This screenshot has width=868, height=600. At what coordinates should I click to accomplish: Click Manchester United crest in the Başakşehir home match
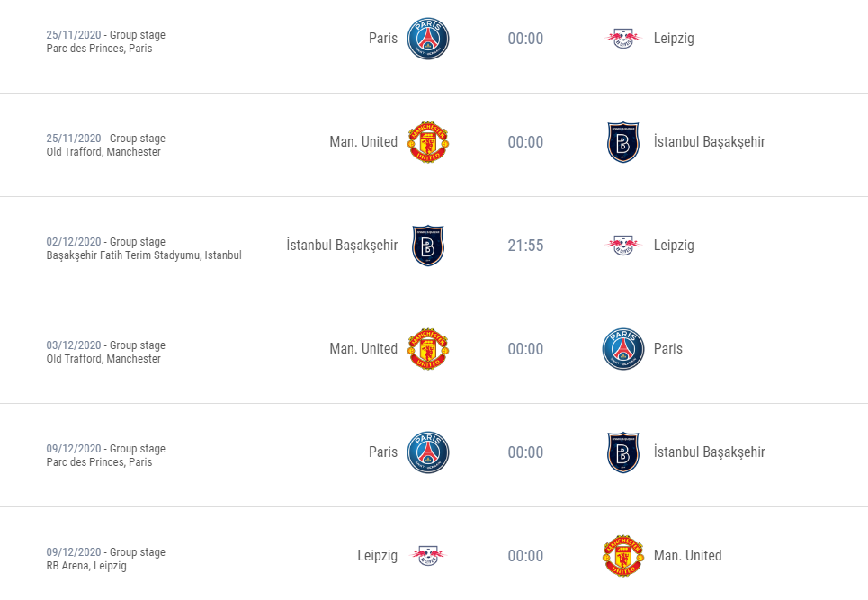428,142
